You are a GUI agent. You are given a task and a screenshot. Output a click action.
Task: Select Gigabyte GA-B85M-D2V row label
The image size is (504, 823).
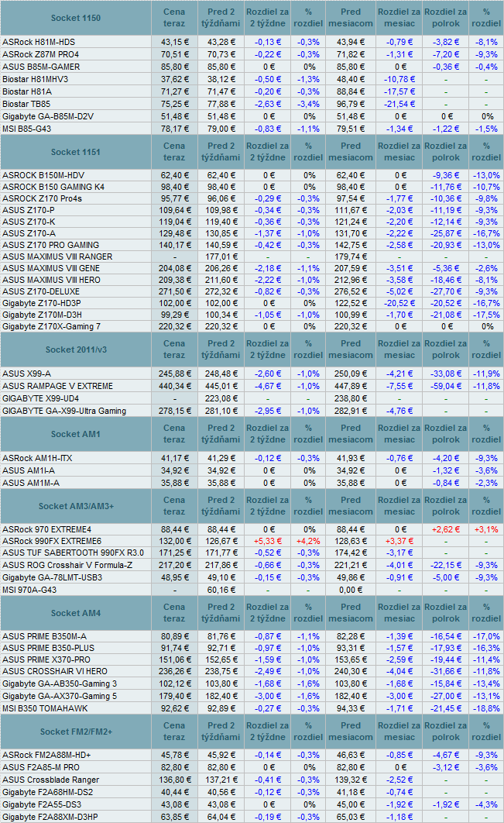(x=48, y=116)
